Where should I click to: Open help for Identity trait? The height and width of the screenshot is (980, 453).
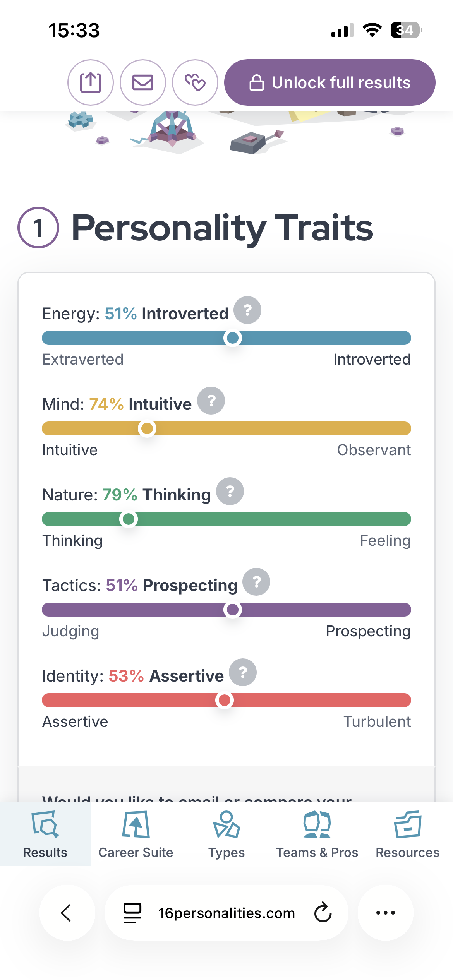pyautogui.click(x=243, y=672)
